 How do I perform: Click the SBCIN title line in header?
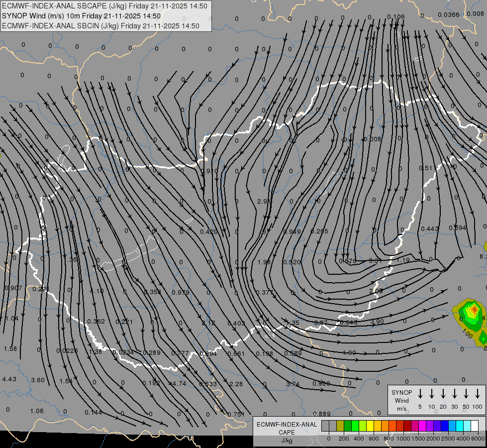coord(100,26)
